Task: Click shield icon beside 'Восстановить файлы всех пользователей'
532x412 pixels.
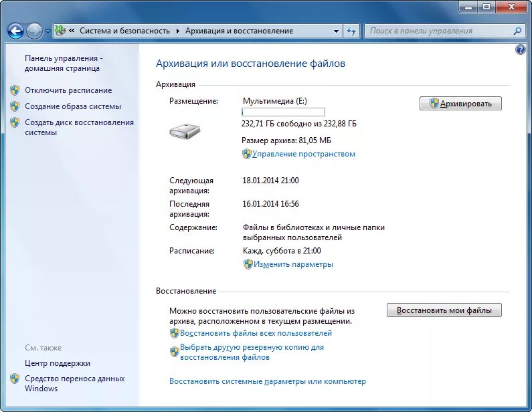Action: (175, 333)
